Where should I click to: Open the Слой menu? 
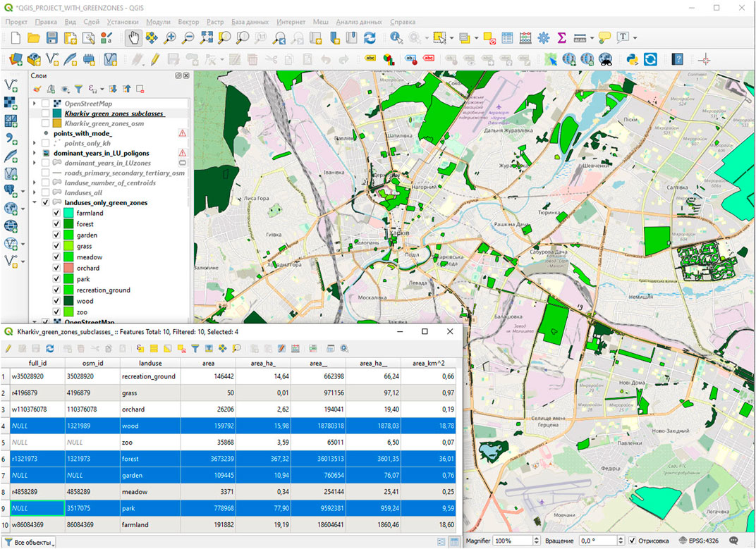[91, 22]
